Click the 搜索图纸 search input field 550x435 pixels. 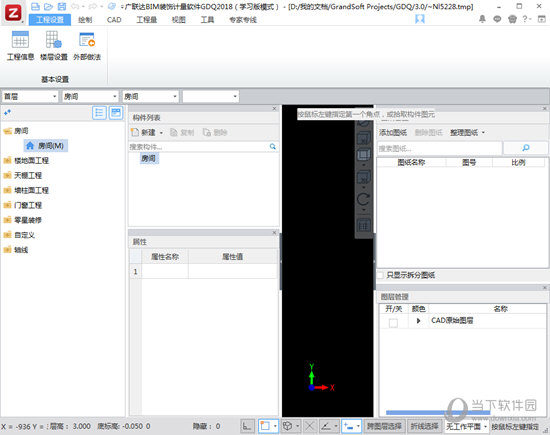point(440,148)
